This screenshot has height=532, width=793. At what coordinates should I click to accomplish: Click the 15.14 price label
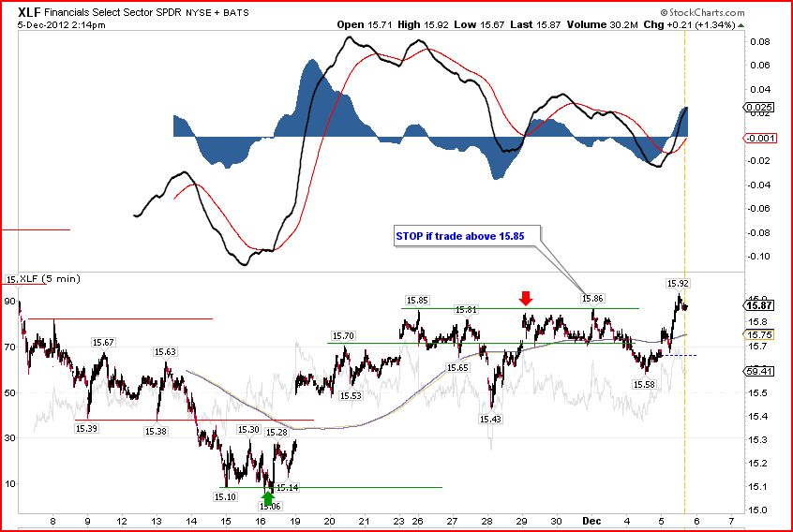[x=288, y=488]
